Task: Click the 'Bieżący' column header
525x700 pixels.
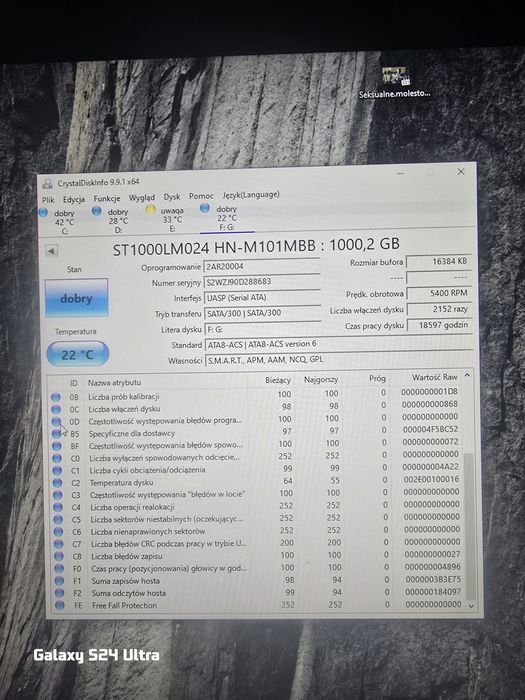Action: point(278,380)
